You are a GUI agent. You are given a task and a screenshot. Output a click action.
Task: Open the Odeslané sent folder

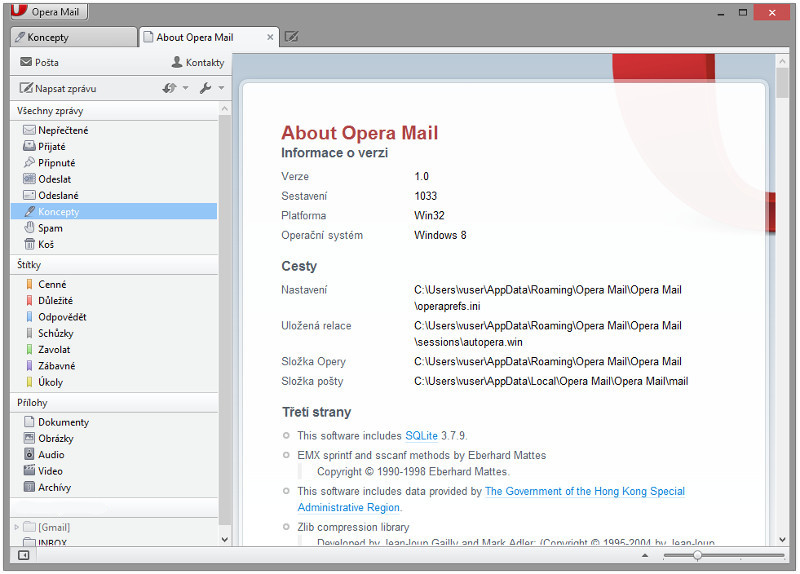point(114,195)
